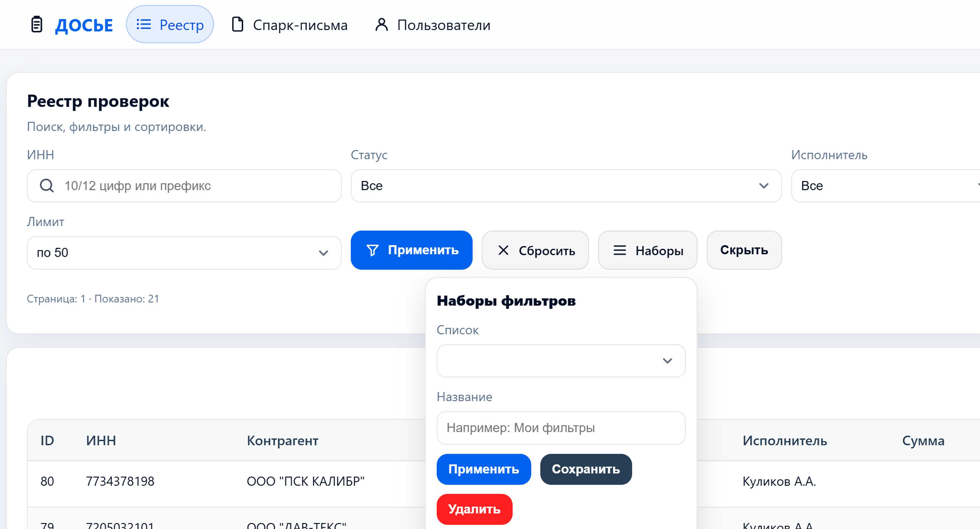Click Страница: 1 · Показано: 21 status text
Image resolution: width=980 pixels, height=529 pixels.
click(x=93, y=299)
